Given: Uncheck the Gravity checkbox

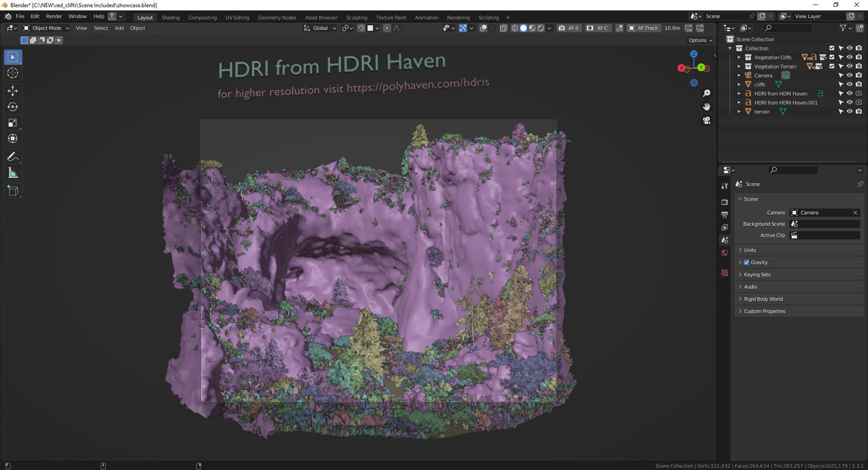Looking at the screenshot, I should 746,262.
